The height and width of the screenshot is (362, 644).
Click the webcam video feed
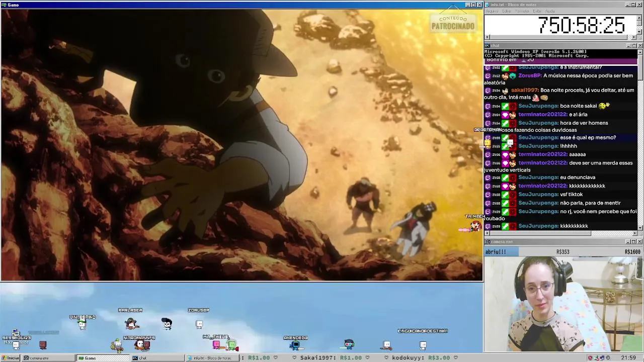[x=563, y=304]
